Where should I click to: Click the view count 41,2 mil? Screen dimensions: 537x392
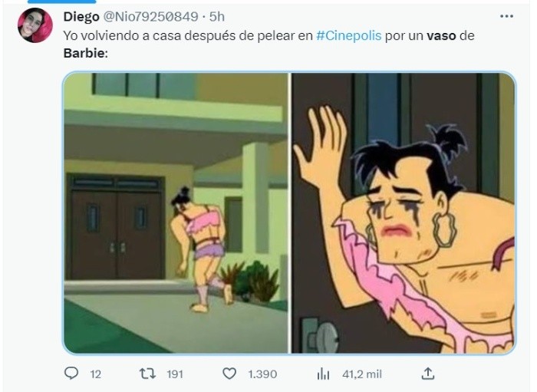[362, 374]
